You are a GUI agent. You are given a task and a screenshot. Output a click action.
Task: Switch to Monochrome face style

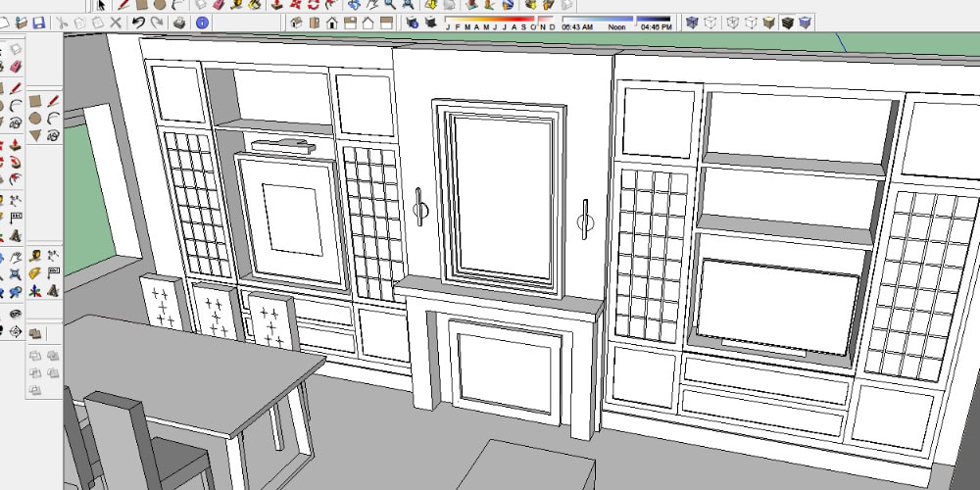point(805,22)
